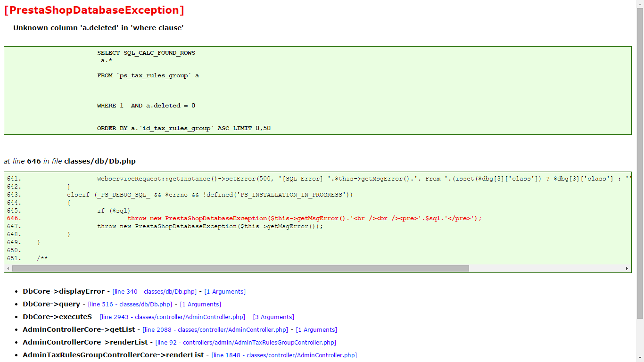Viewport: 644px width, 362px height.
Task: Click the "ORDER BY a.`id_tax_rules_group`" line
Action: pyautogui.click(x=184, y=128)
